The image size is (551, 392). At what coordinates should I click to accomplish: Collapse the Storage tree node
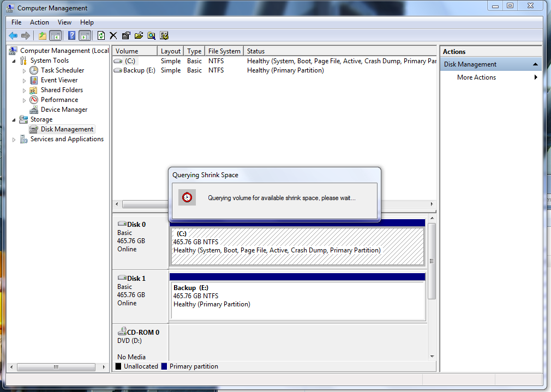[x=13, y=119]
